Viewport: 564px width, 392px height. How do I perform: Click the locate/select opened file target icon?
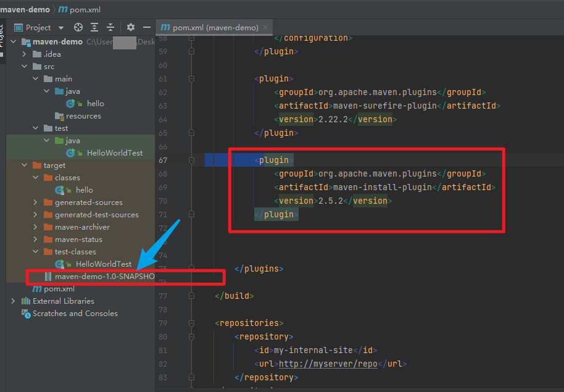(78, 27)
